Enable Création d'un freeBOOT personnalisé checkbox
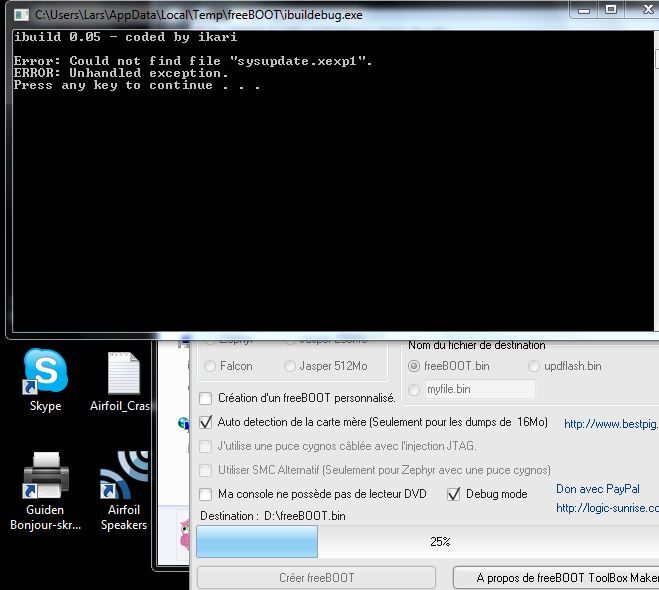The image size is (659, 590). click(206, 398)
